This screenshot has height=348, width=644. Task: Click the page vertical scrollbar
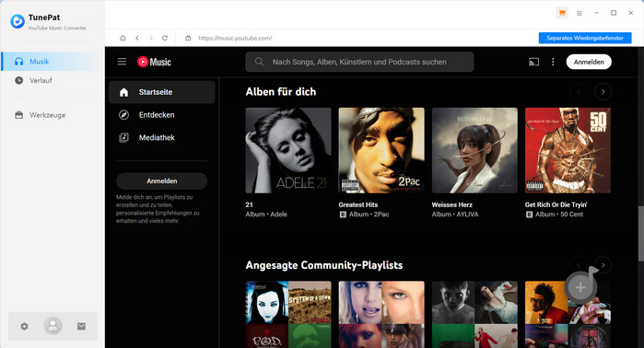point(640,233)
